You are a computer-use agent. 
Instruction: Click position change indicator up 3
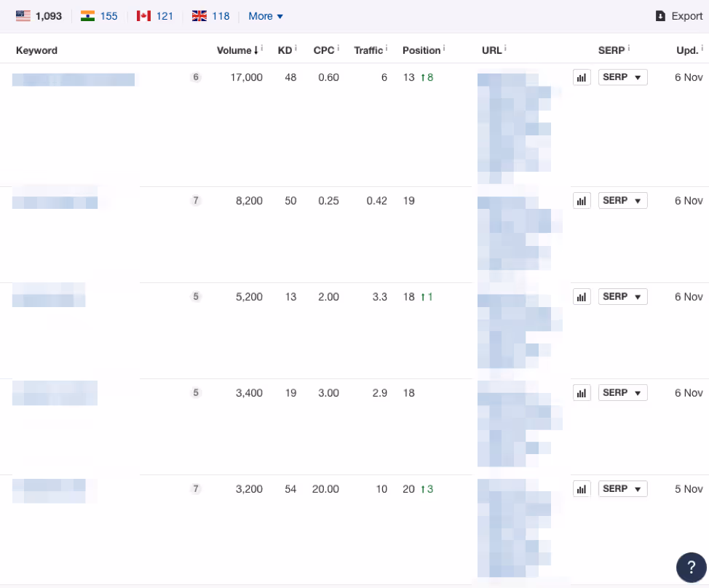tap(427, 489)
